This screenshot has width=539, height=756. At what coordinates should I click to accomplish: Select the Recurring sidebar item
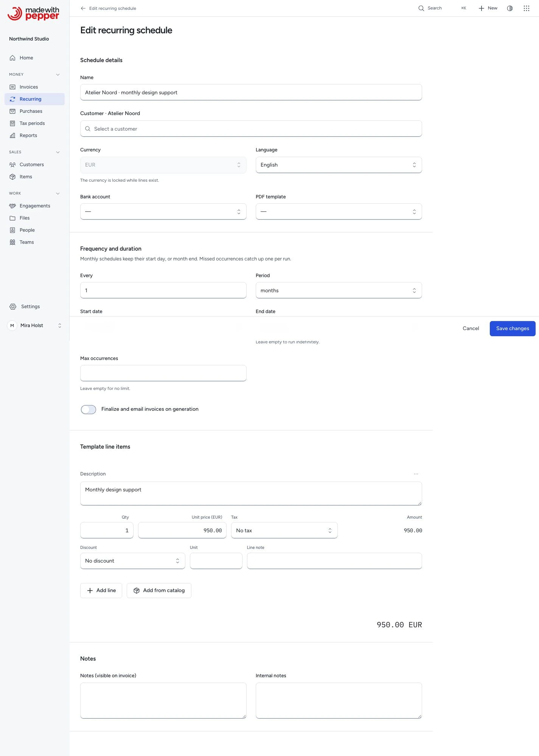tap(35, 99)
